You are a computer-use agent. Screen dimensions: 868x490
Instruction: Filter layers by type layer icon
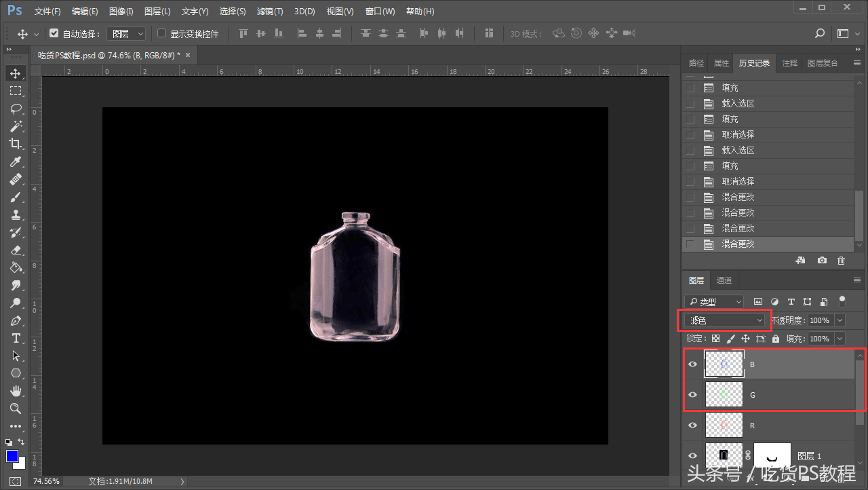coord(791,301)
